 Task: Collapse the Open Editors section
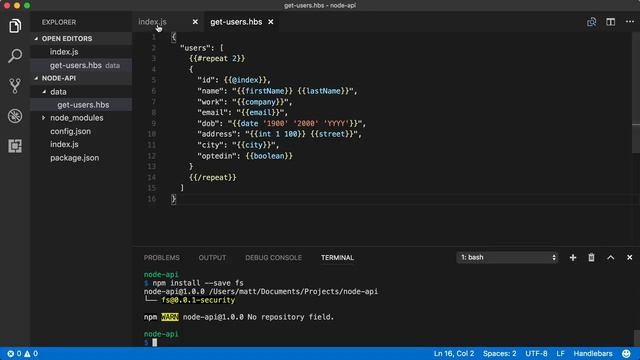pyautogui.click(x=81, y=38)
